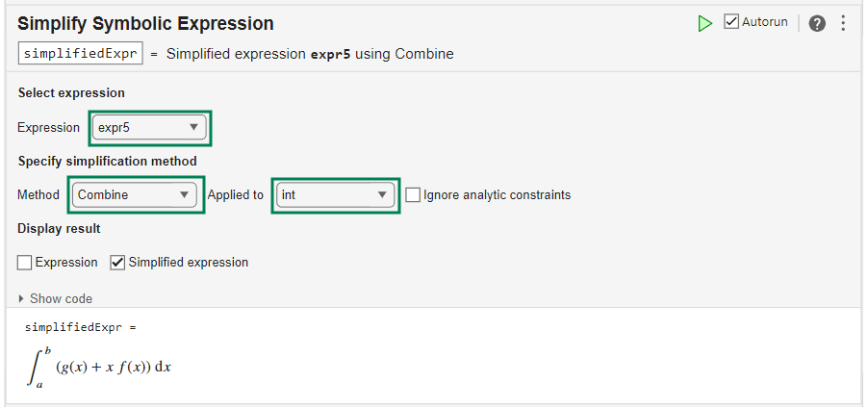Open help via the question mark icon

817,23
